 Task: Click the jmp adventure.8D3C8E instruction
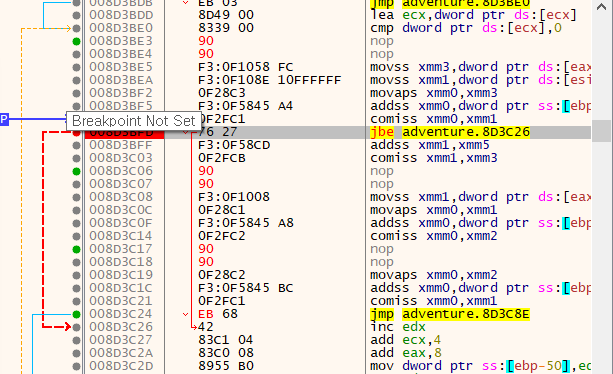pyautogui.click(x=450, y=314)
